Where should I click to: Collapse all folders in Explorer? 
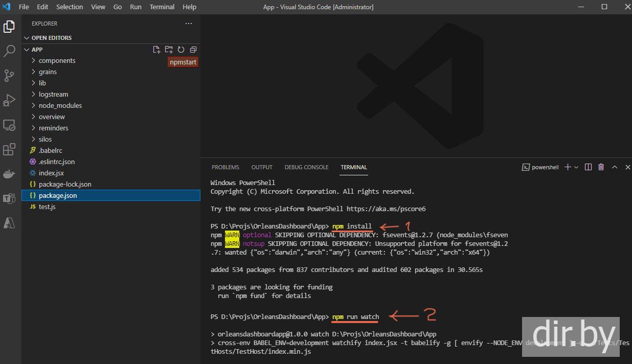[193, 50]
